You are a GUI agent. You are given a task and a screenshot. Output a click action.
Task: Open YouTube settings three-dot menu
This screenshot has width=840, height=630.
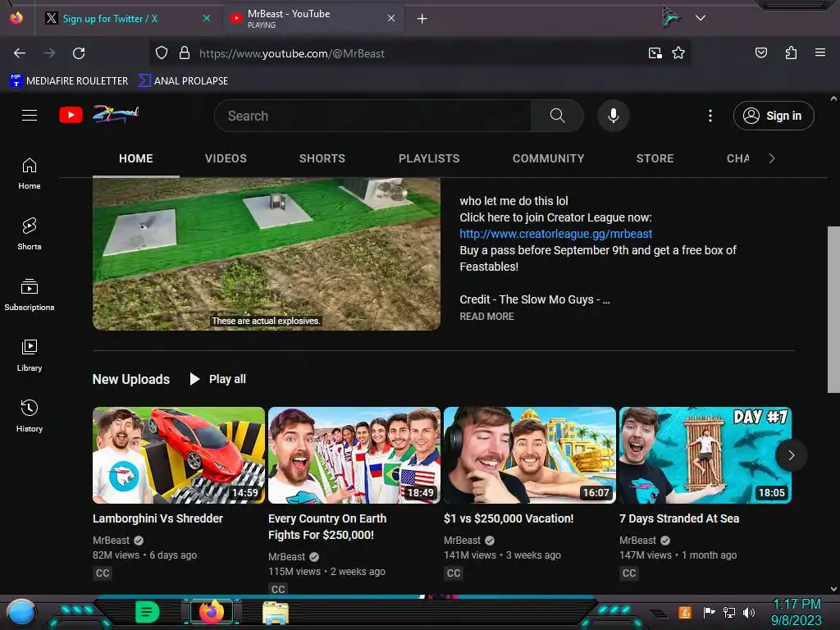[x=710, y=116]
